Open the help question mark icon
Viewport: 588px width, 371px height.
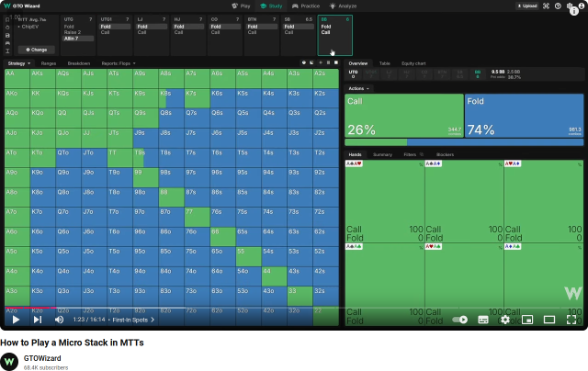coord(558,6)
